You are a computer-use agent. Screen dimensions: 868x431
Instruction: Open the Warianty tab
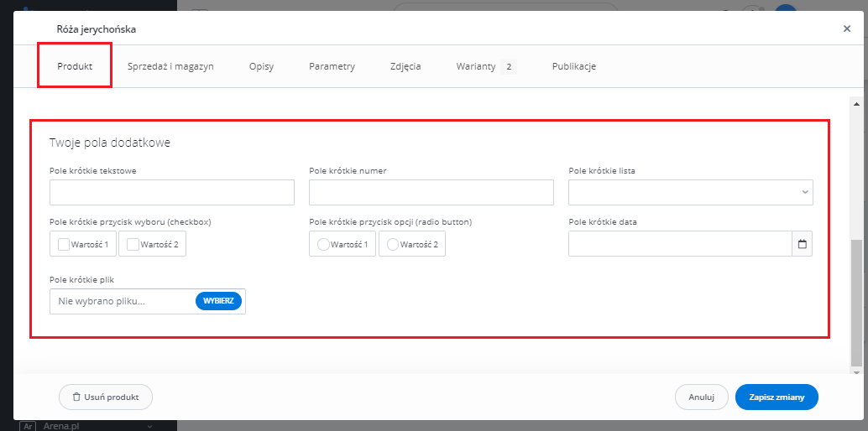477,67
